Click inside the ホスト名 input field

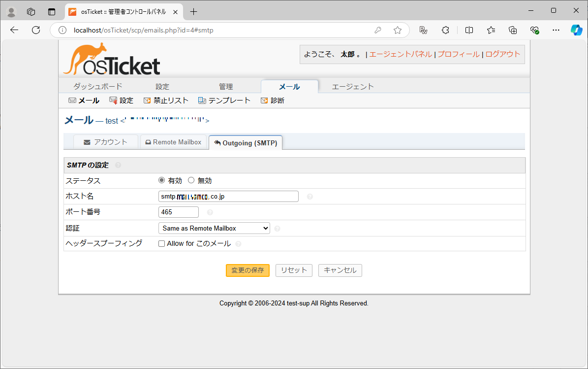(x=228, y=196)
